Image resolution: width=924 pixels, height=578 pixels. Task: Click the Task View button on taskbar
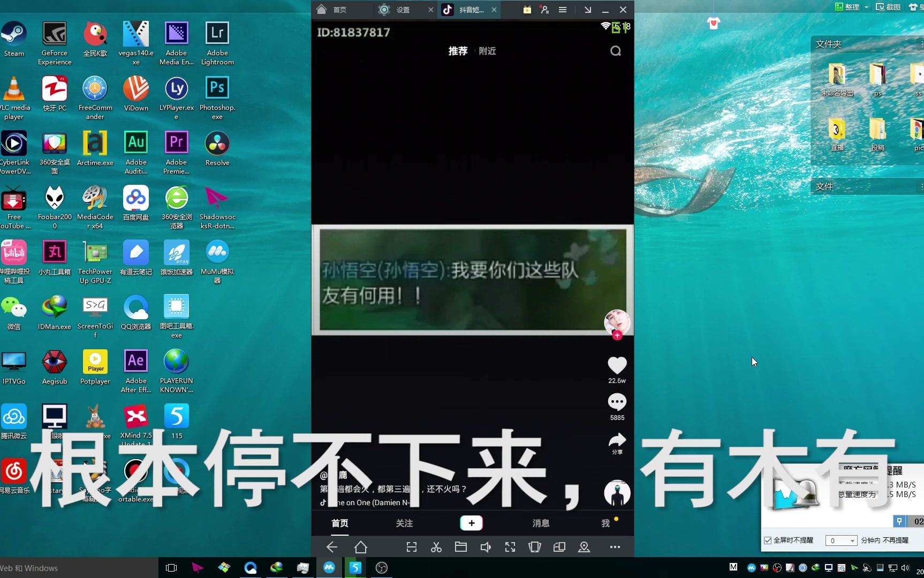tap(171, 568)
